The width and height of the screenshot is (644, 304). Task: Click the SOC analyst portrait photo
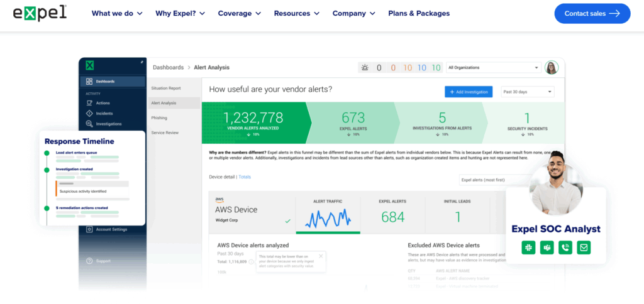pos(556,185)
